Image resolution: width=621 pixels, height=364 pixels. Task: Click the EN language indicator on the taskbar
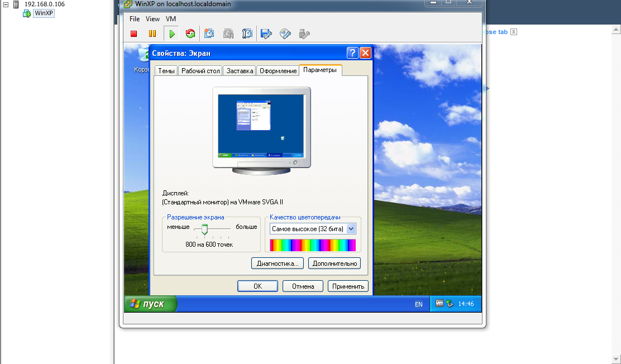pyautogui.click(x=419, y=304)
